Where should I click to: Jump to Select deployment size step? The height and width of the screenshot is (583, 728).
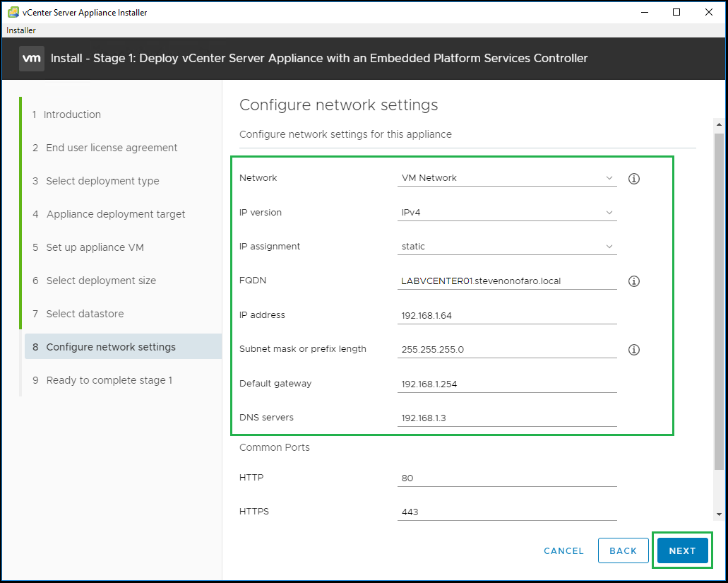click(100, 281)
